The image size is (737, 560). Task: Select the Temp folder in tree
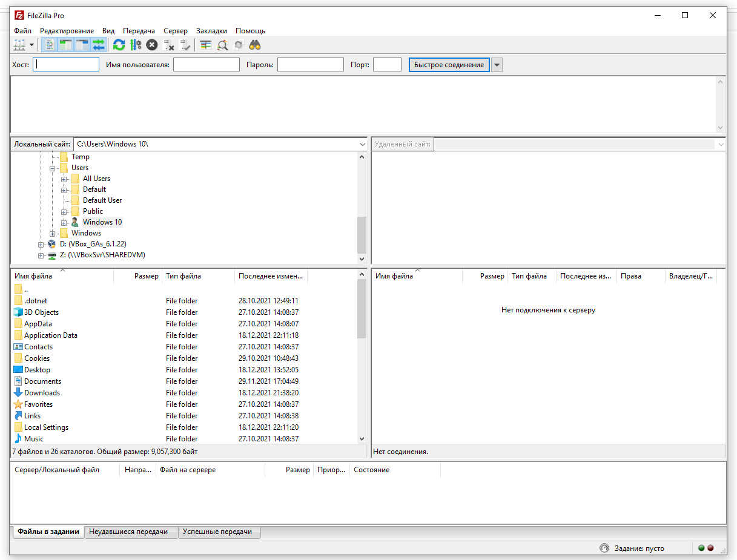(x=80, y=157)
